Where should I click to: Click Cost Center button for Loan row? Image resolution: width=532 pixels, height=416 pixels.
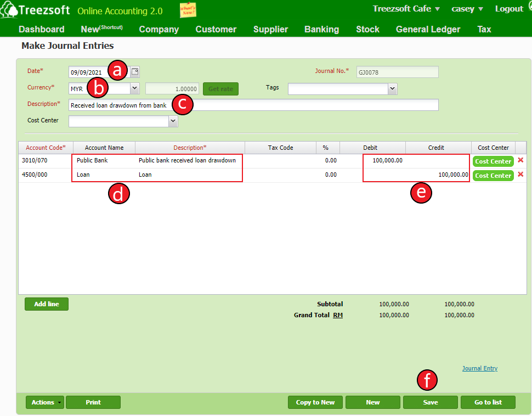pos(493,176)
